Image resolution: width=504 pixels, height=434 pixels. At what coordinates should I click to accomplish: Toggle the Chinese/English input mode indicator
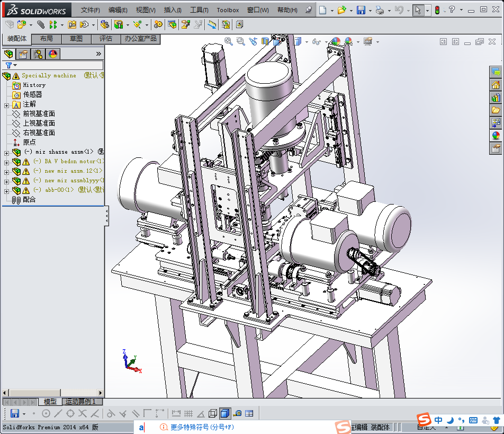pyautogui.click(x=438, y=420)
